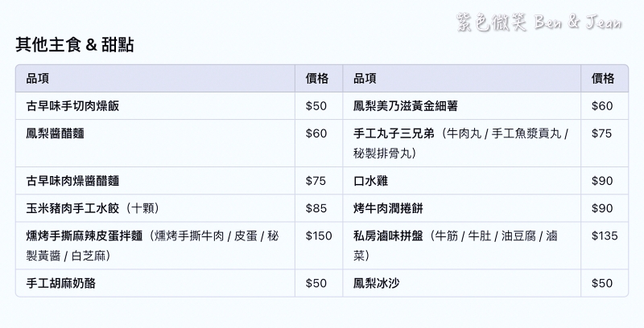This screenshot has width=644, height=328.
Task: Select the price beside 手工胡麻奶酪
Action: (316, 283)
